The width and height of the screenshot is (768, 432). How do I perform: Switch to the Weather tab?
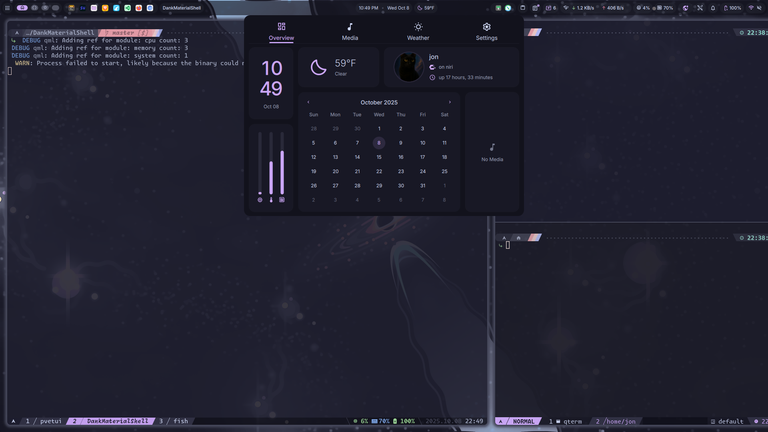[x=418, y=31]
